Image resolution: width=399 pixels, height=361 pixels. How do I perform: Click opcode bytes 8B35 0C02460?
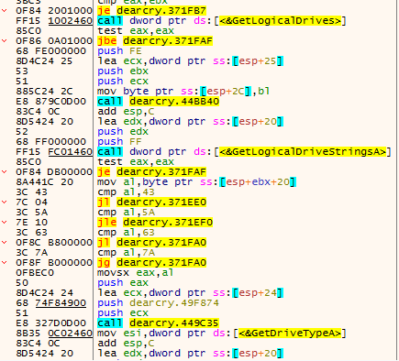click(x=54, y=333)
